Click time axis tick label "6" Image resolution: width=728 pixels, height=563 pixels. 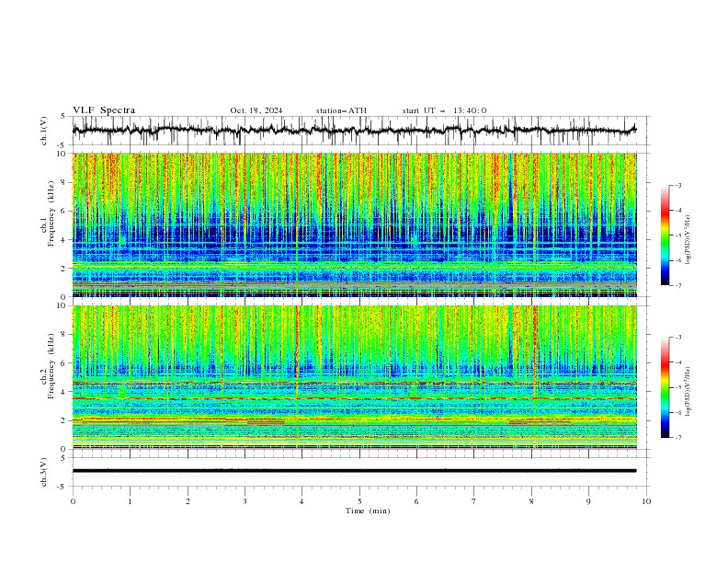click(416, 501)
